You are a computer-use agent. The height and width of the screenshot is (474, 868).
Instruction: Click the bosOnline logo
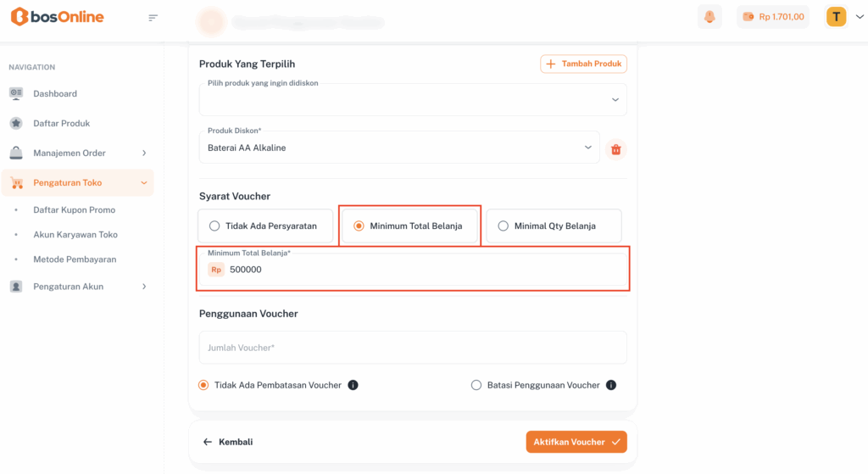click(58, 17)
